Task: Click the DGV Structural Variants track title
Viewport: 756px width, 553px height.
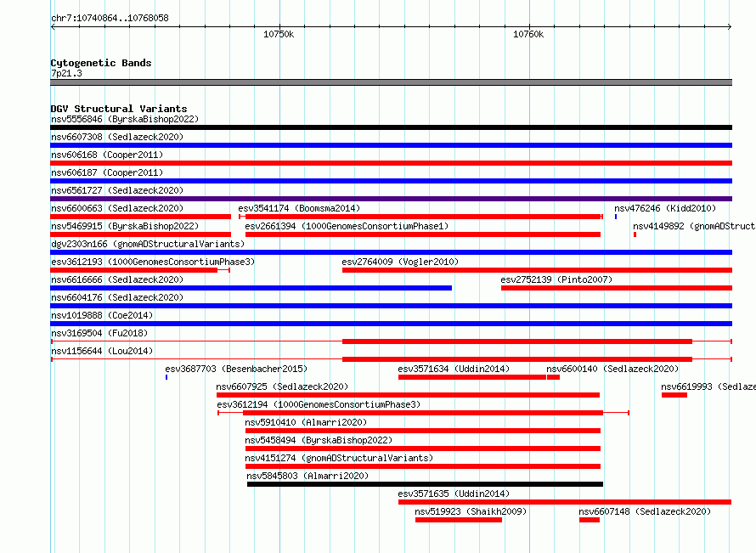Action: 119,109
